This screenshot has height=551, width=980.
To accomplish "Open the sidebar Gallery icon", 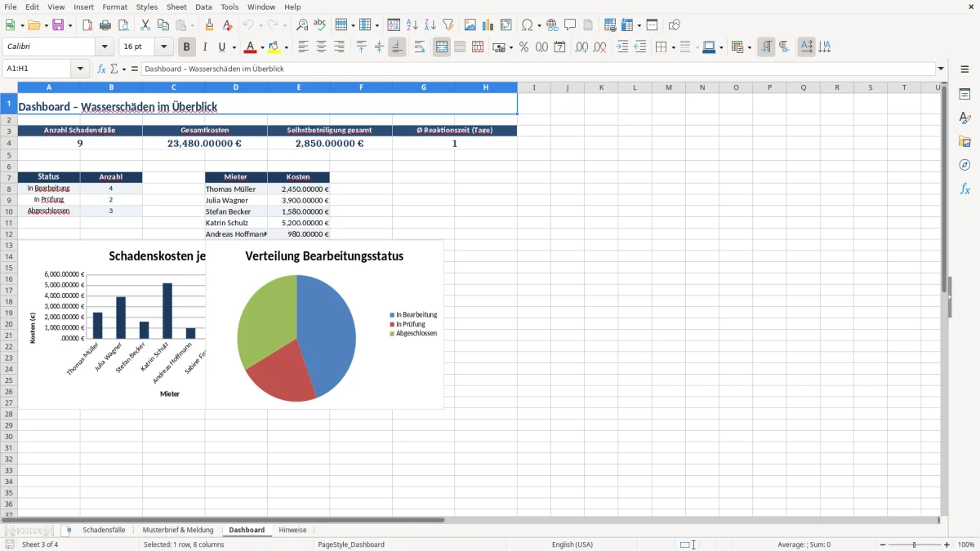I will pyautogui.click(x=964, y=142).
